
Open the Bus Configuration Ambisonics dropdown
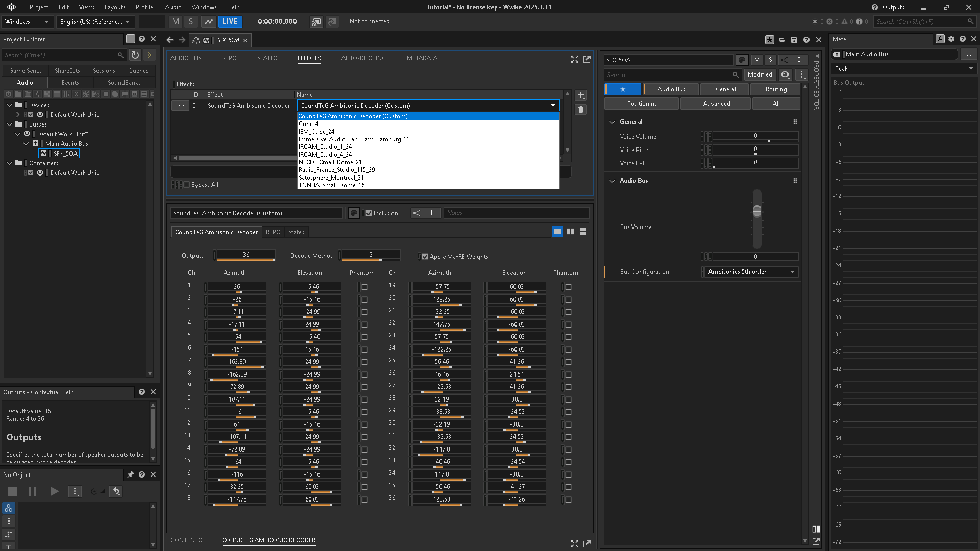[x=751, y=272]
